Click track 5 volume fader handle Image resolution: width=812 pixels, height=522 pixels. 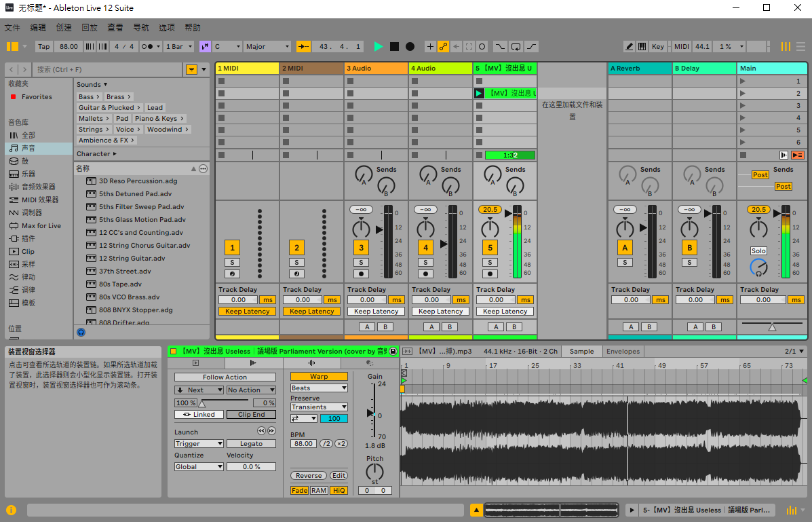coord(509,213)
